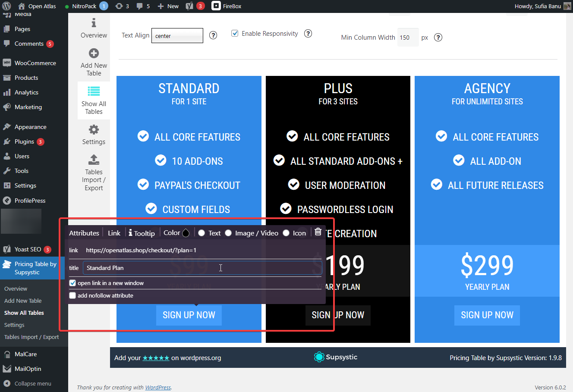Viewport: 573px width, 392px height.
Task: Click the five-star rating link
Action: coord(156,358)
